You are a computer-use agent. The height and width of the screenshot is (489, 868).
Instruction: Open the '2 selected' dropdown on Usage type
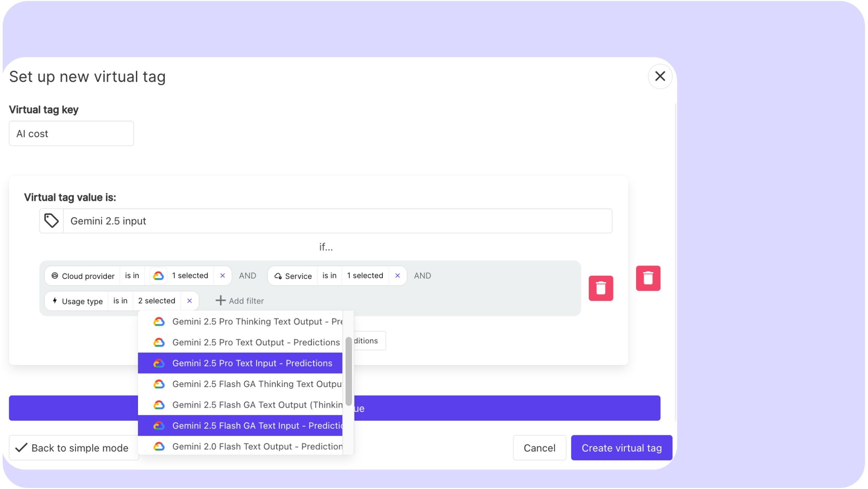click(x=156, y=301)
